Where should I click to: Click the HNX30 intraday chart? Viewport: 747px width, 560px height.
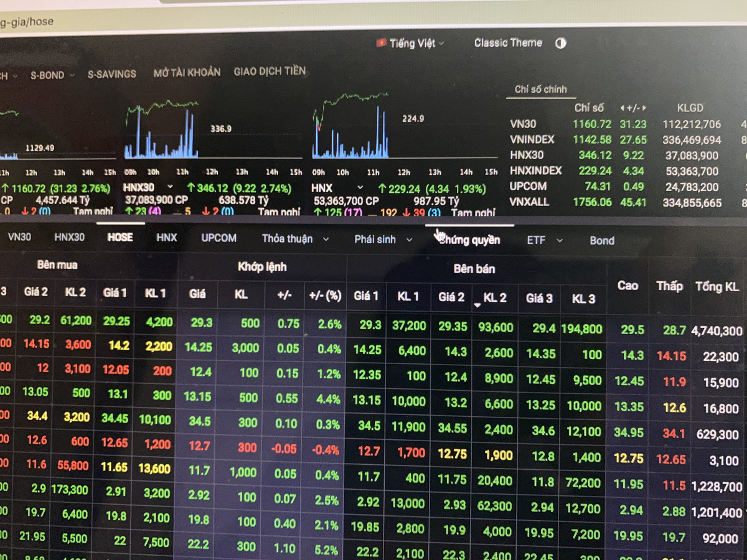tap(162, 131)
